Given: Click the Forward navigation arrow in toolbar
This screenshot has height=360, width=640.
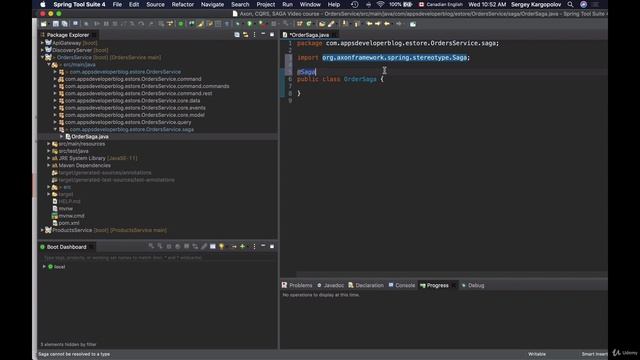Looking at the screenshot, I should (x=399, y=24).
